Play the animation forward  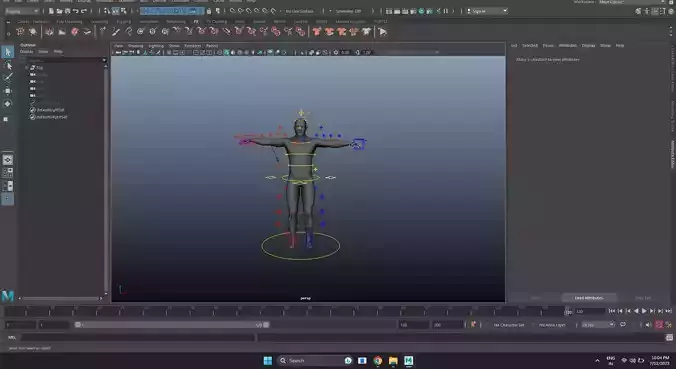coord(644,311)
